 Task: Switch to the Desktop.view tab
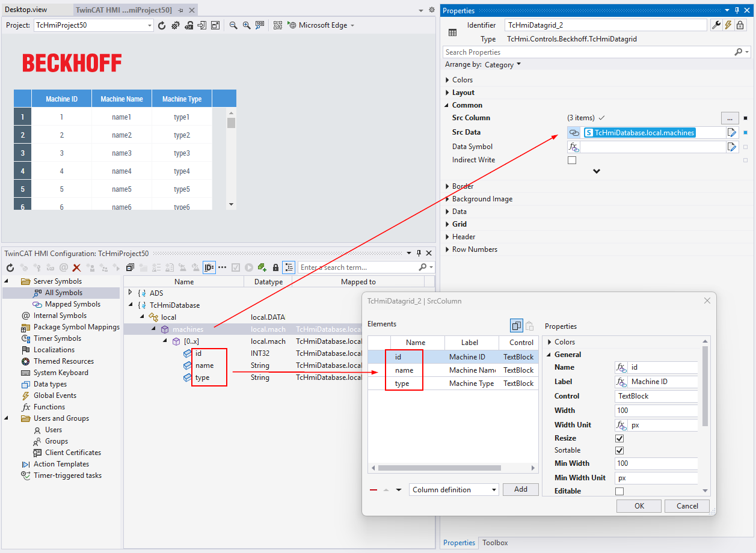(x=26, y=10)
